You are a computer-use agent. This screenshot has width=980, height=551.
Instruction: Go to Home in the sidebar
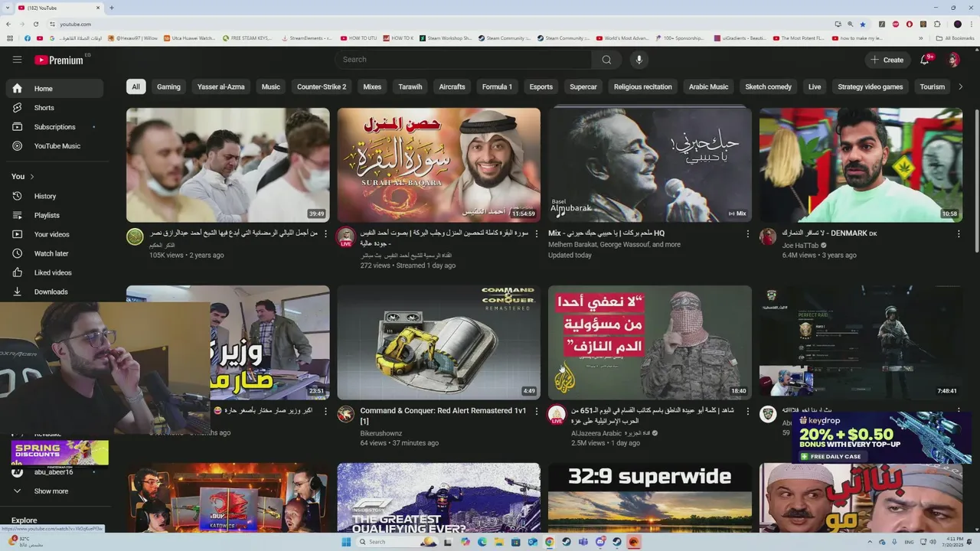(54, 89)
